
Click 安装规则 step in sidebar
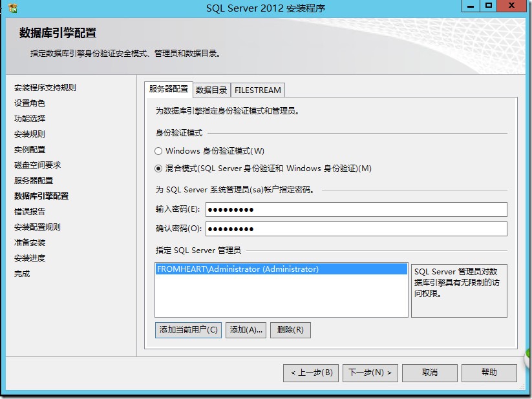30,134
